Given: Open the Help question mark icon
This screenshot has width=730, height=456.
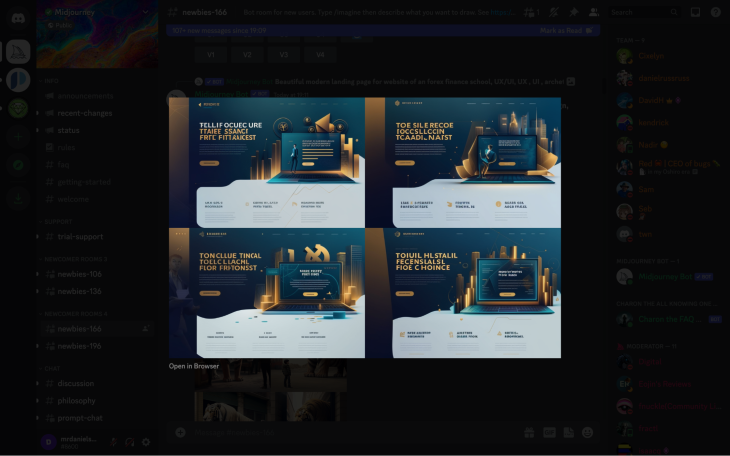Looking at the screenshot, I should pos(716,13).
